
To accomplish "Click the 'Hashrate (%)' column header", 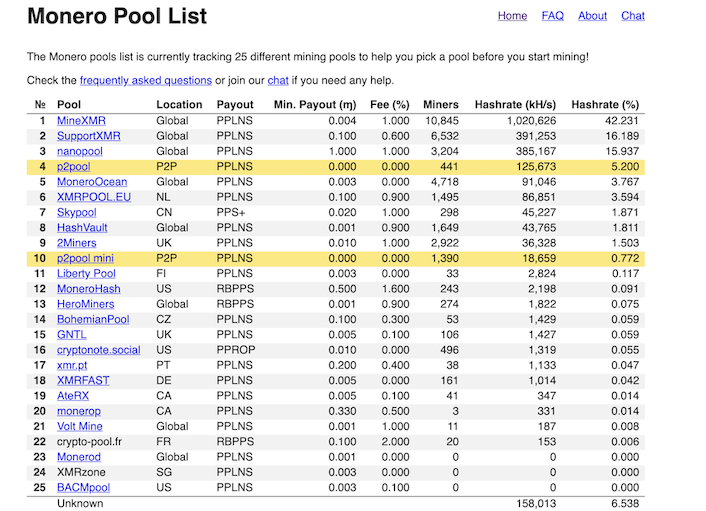I will coord(605,105).
